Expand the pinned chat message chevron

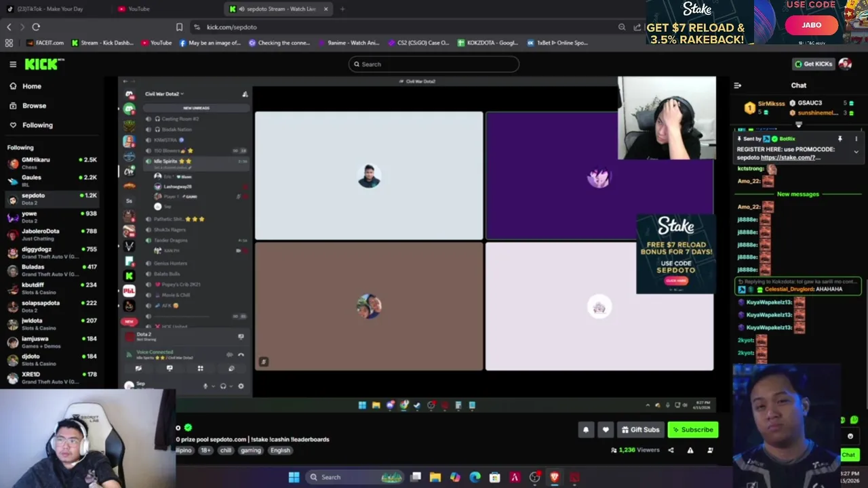pyautogui.click(x=856, y=152)
